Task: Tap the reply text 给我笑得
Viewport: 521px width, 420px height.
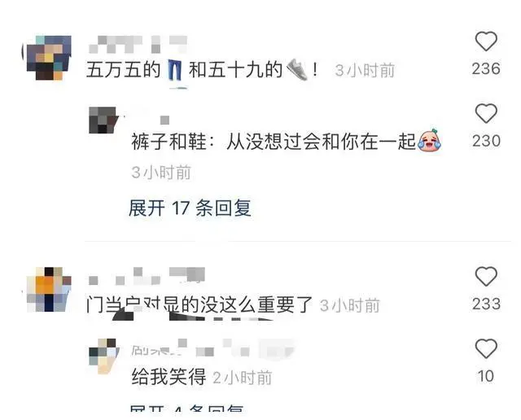Action: [x=169, y=377]
